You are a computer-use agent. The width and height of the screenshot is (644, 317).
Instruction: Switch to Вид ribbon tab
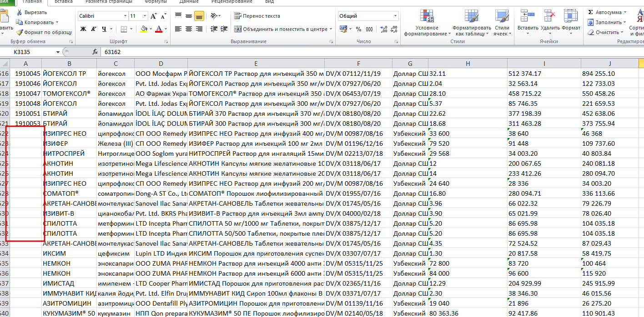click(x=269, y=2)
